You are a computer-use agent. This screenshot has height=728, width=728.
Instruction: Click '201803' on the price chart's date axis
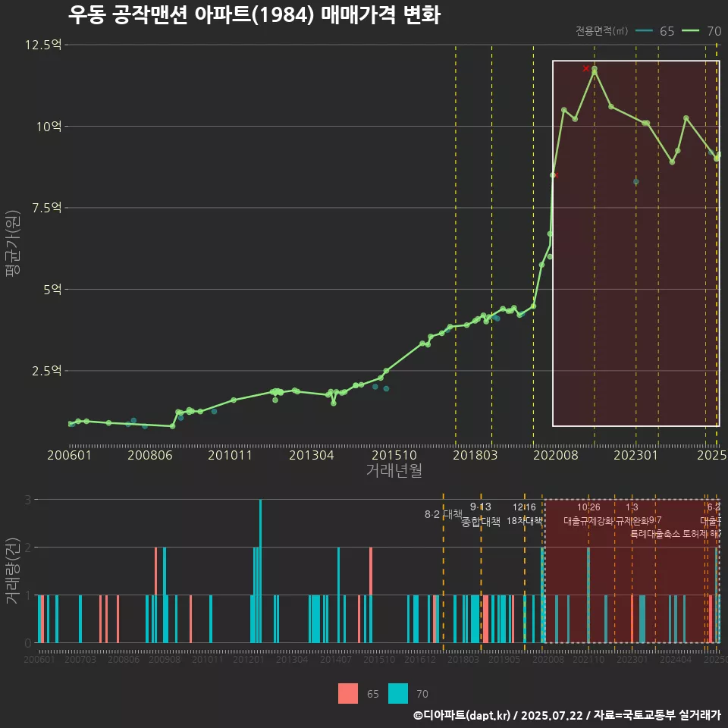click(475, 455)
